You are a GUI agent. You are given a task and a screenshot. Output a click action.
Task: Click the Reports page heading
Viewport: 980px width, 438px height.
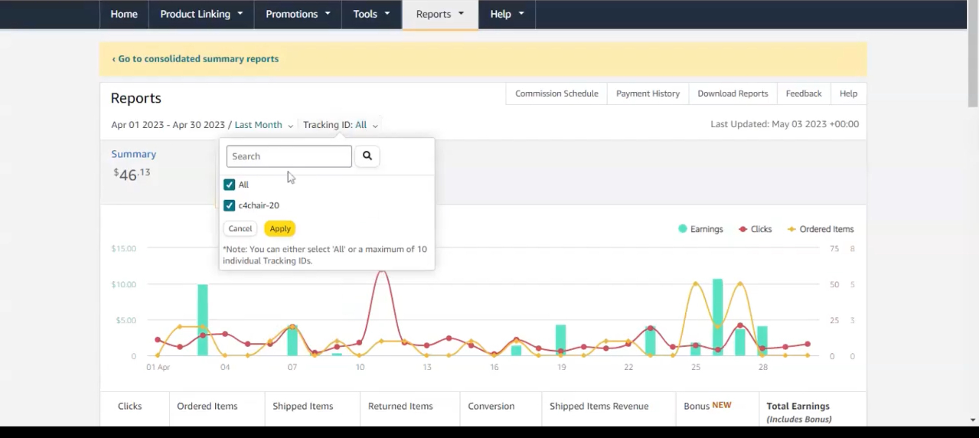[x=136, y=98]
